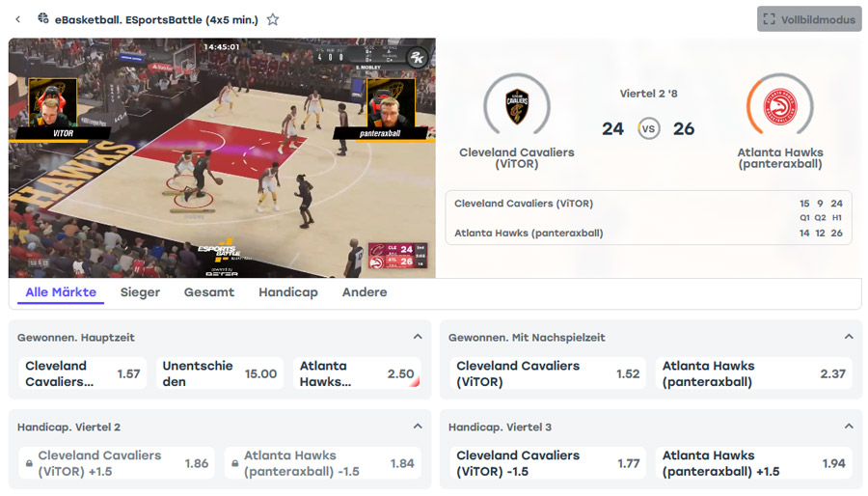
Task: Bet Hawks +1.5 Viertel 3 at 1.94
Action: 754,463
